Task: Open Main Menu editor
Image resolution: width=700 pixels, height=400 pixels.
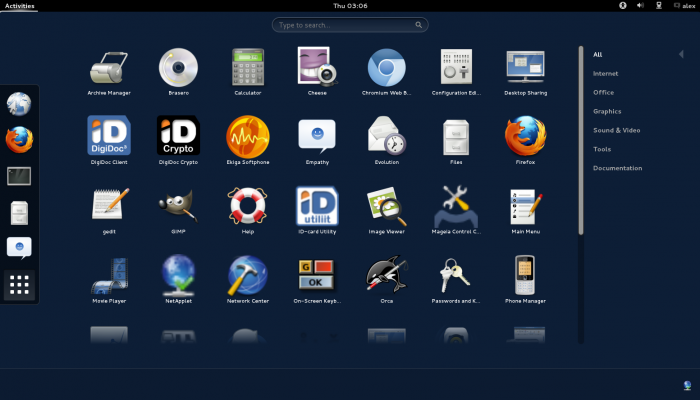Action: click(525, 210)
